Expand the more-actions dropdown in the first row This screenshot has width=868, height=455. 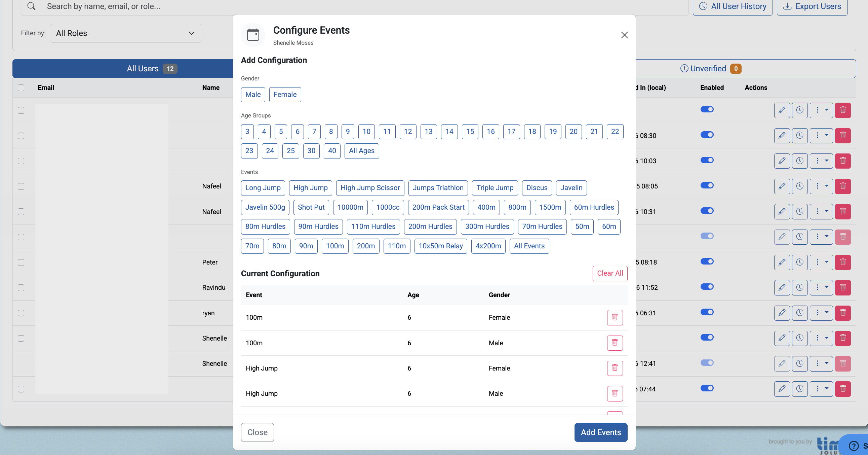pyautogui.click(x=821, y=110)
